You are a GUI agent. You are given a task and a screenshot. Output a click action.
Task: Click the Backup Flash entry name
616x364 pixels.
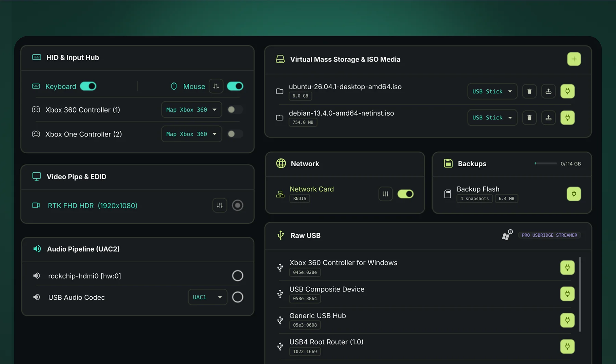click(x=478, y=189)
